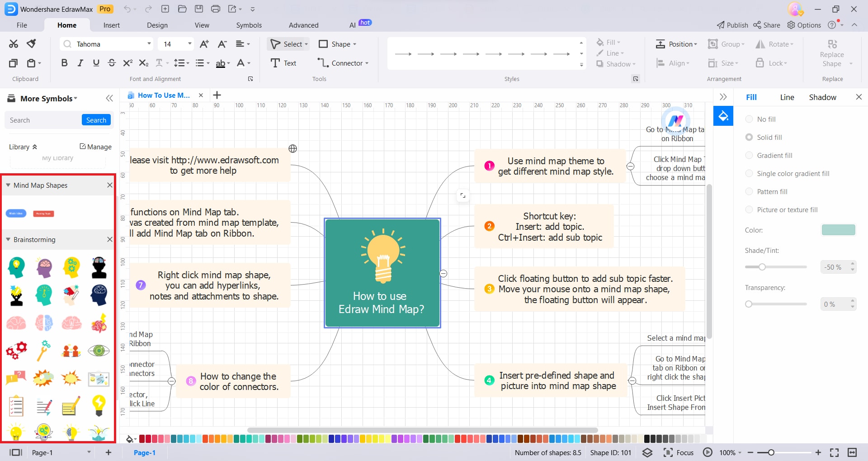Screen dimensions: 868x461
Task: Open the Connector dropdown
Action: [367, 63]
